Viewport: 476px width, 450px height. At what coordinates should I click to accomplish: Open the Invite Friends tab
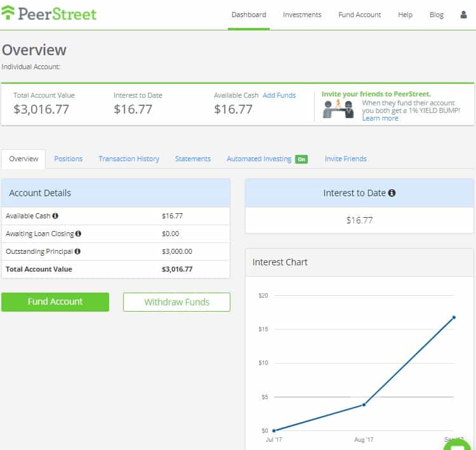[x=346, y=159]
